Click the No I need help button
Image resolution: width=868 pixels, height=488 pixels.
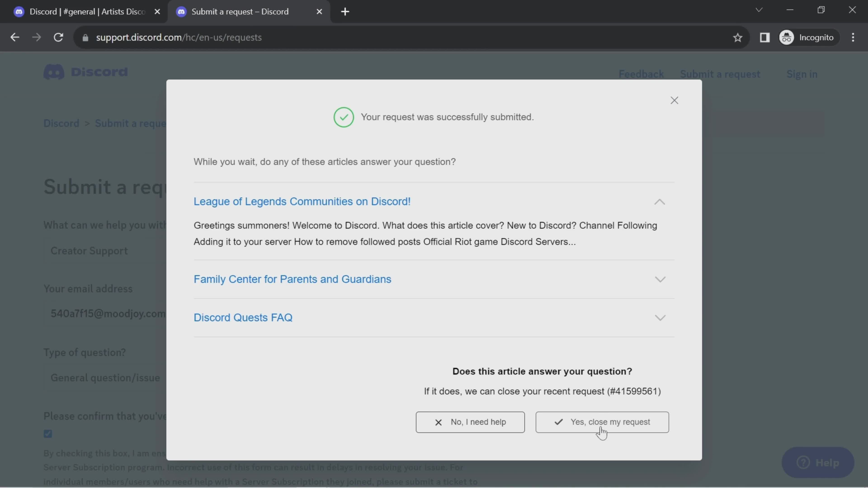click(470, 422)
